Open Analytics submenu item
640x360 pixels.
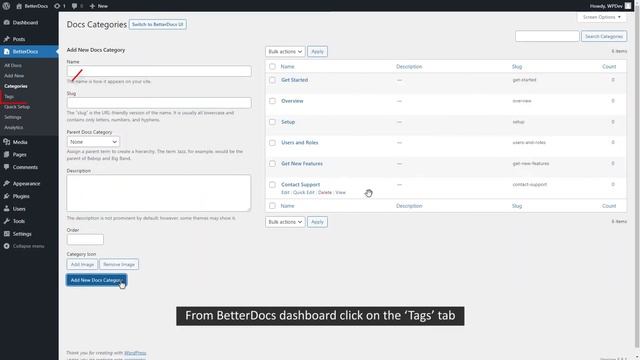coord(13,127)
